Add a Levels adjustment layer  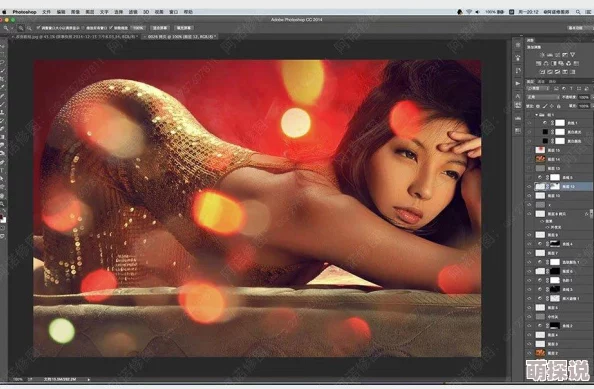coord(550,55)
